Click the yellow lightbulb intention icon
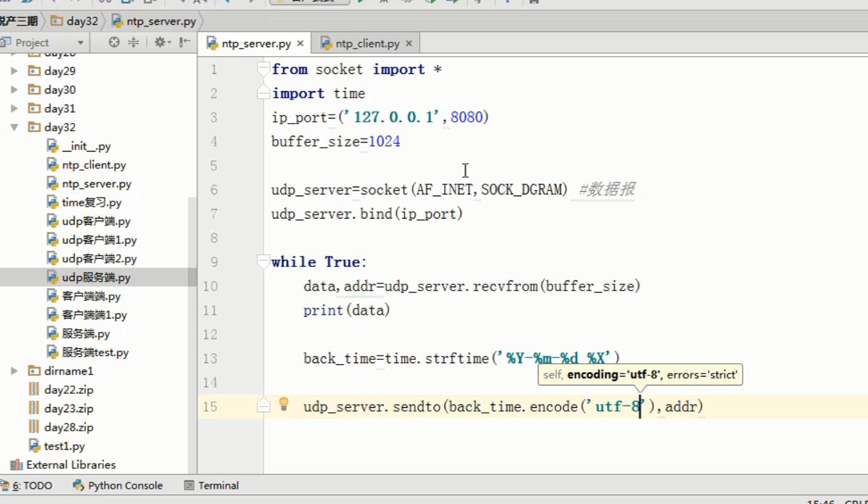This screenshot has height=504, width=868. click(x=284, y=404)
